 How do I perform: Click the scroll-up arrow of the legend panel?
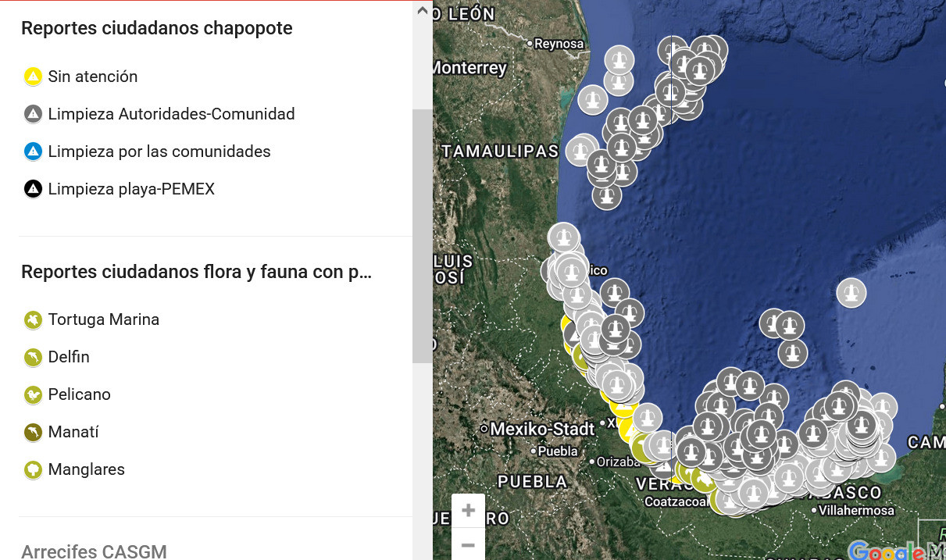(x=422, y=11)
